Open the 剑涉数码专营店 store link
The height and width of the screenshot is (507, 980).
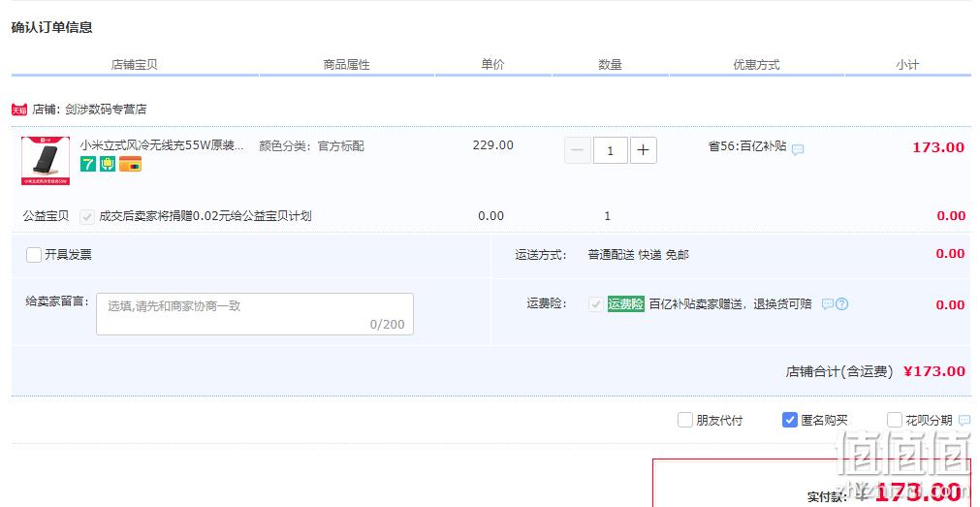(x=106, y=110)
